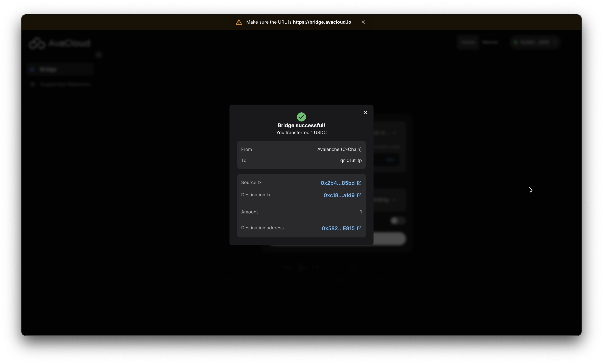Open source transaction 0x2b4...85bd link
This screenshot has height=364, width=603.
pyautogui.click(x=337, y=183)
